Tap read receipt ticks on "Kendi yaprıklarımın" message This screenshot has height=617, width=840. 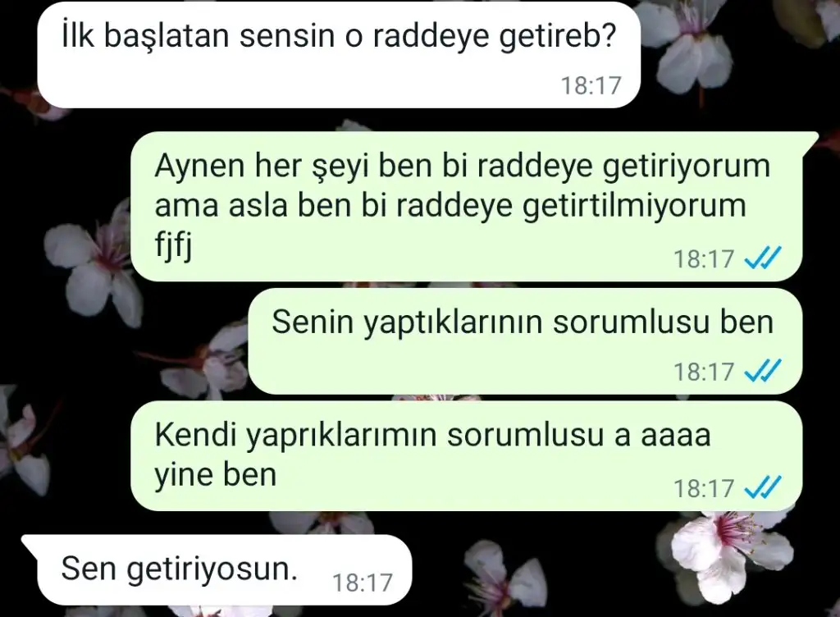(x=763, y=487)
